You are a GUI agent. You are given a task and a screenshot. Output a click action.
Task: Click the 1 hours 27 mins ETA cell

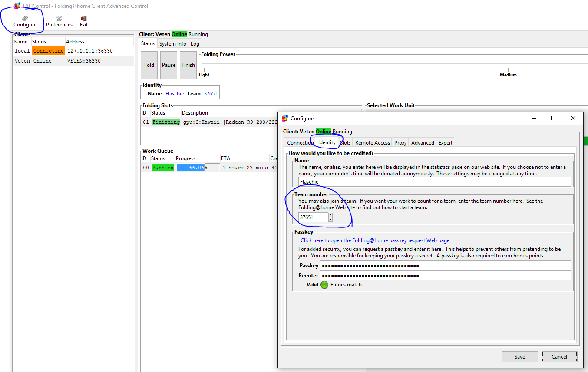[244, 168]
